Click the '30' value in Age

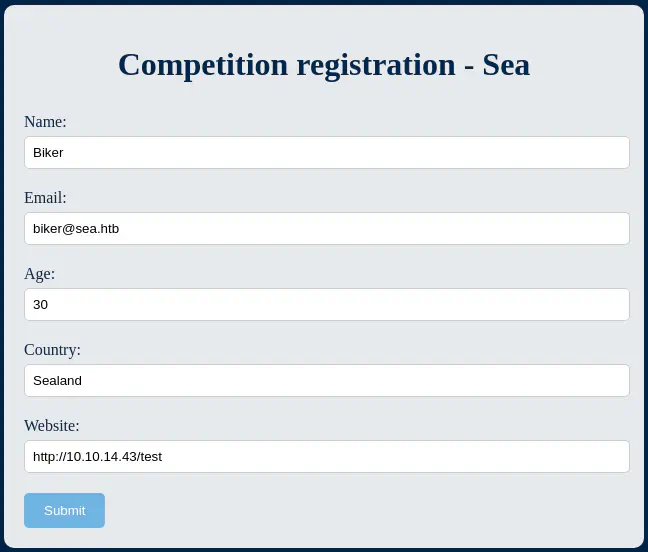40,305
